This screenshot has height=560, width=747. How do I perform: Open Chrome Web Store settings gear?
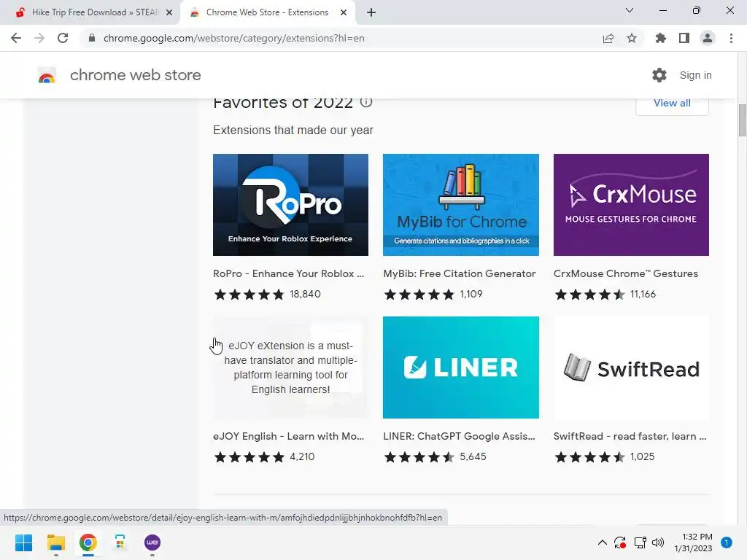pyautogui.click(x=659, y=75)
